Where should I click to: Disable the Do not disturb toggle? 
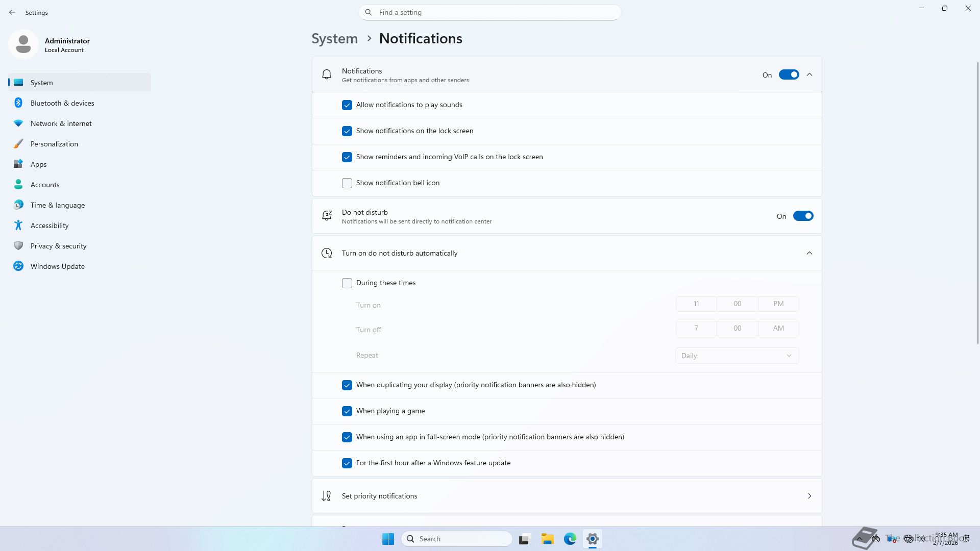click(x=803, y=216)
